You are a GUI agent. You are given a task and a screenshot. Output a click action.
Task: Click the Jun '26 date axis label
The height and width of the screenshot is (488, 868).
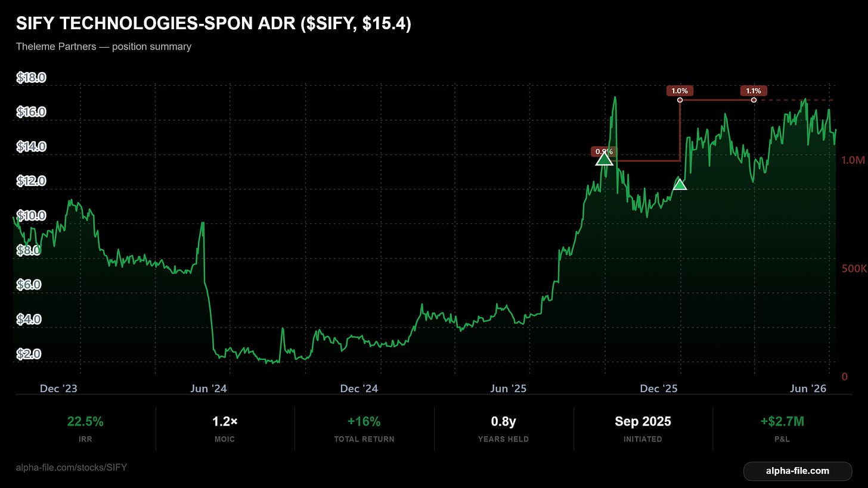tap(808, 388)
